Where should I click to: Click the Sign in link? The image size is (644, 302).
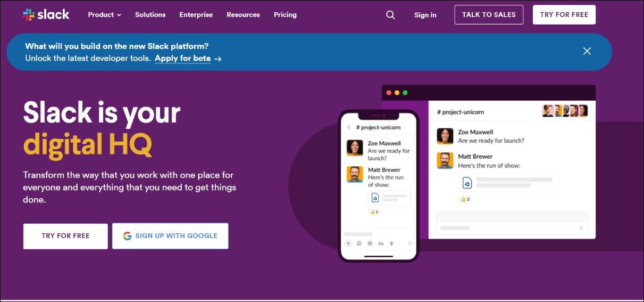pyautogui.click(x=425, y=15)
